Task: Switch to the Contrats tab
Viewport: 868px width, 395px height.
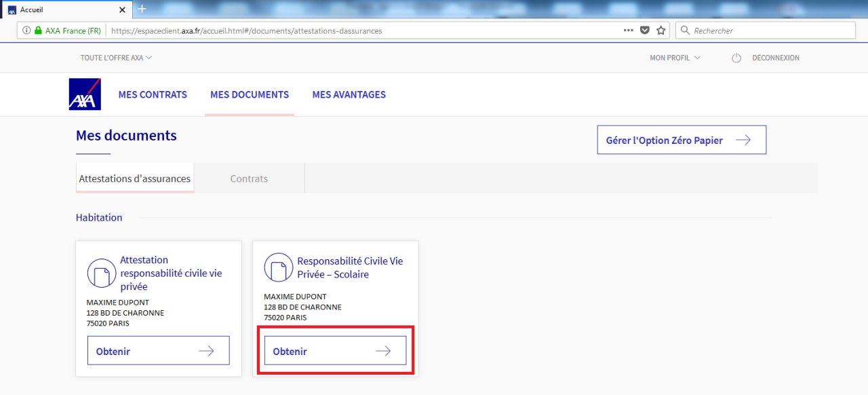Action: coord(249,178)
